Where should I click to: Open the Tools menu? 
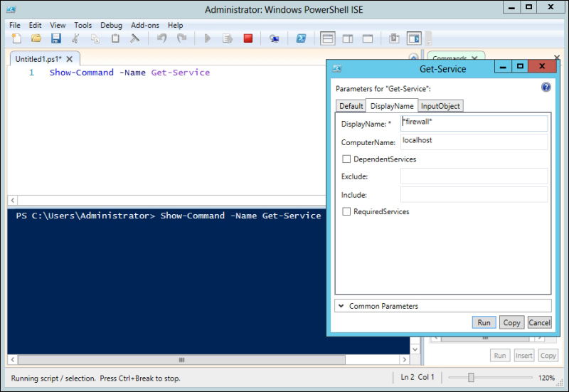click(83, 25)
